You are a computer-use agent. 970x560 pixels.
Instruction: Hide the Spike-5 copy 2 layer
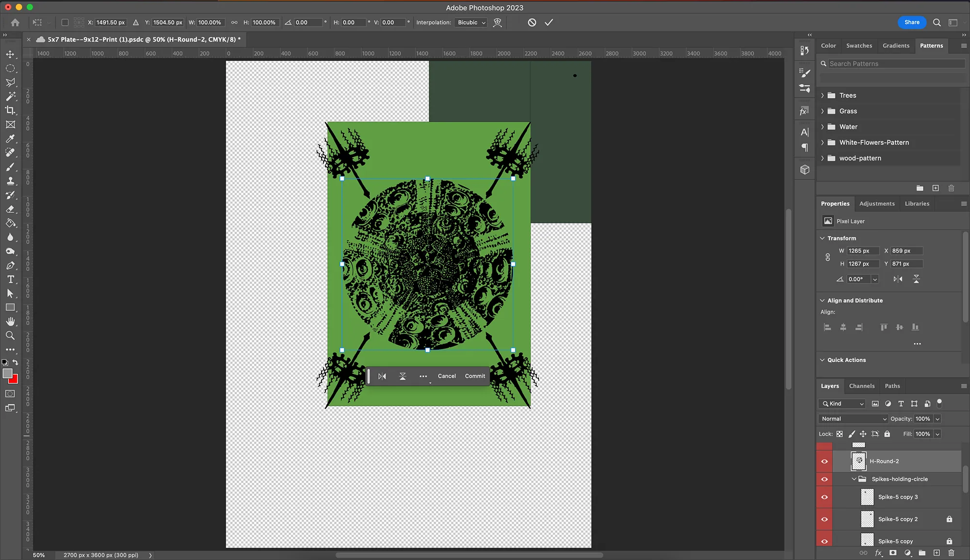[x=824, y=519]
